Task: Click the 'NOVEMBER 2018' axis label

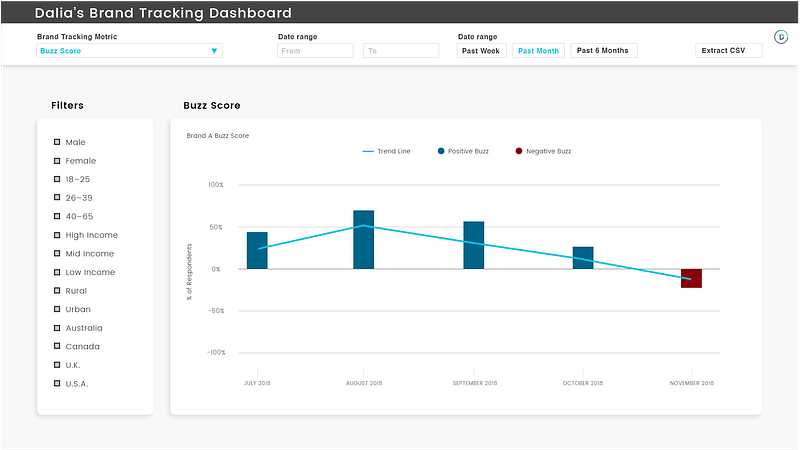Action: tap(692, 383)
